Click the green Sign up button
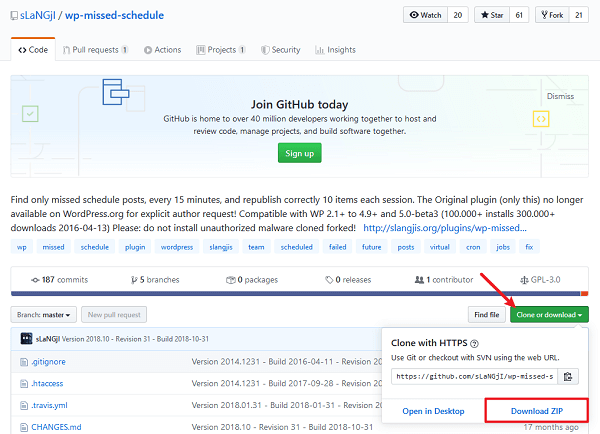The width and height of the screenshot is (600, 434). click(x=300, y=153)
